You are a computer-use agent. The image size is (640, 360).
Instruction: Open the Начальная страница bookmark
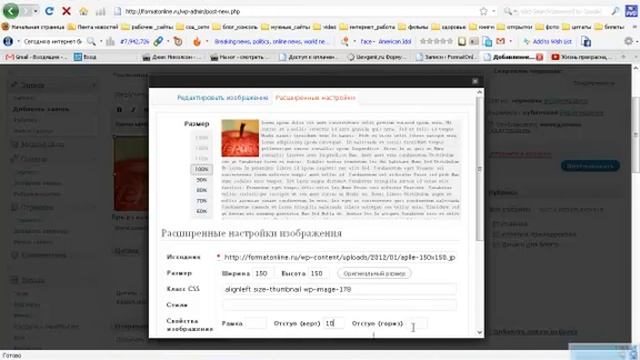(x=33, y=27)
